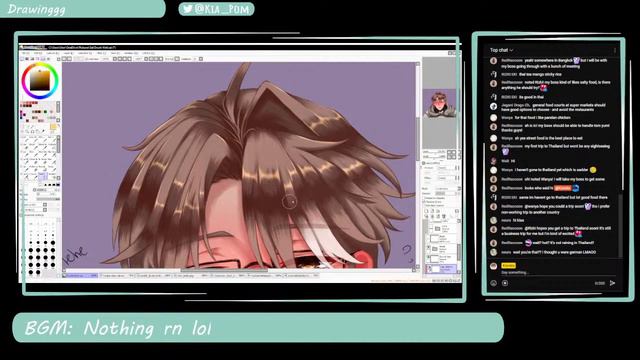Open chat three-dot options menu
This screenshot has width=640, height=360.
click(615, 50)
